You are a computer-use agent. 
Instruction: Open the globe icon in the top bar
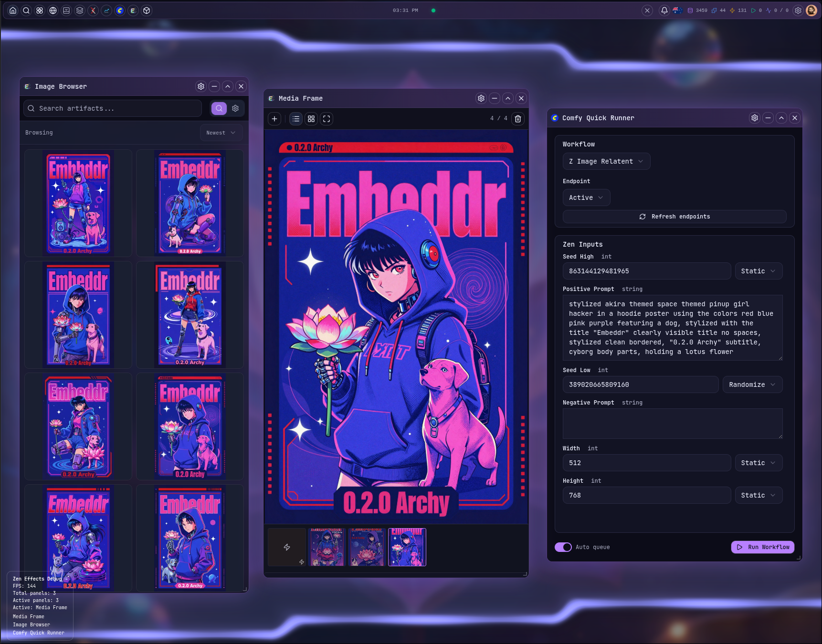point(53,10)
